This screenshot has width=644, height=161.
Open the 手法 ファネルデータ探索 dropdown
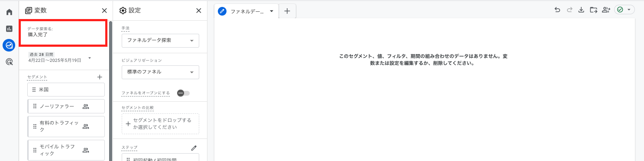point(160,40)
